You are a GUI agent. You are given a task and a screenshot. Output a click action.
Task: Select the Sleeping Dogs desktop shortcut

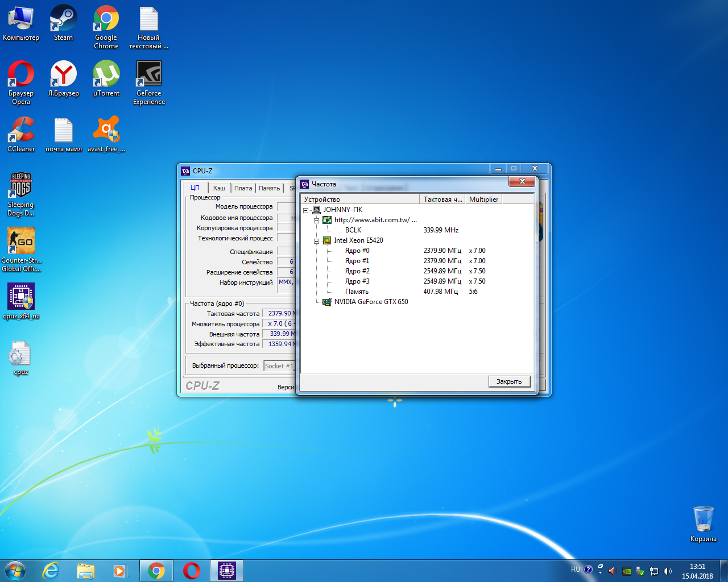21,194
